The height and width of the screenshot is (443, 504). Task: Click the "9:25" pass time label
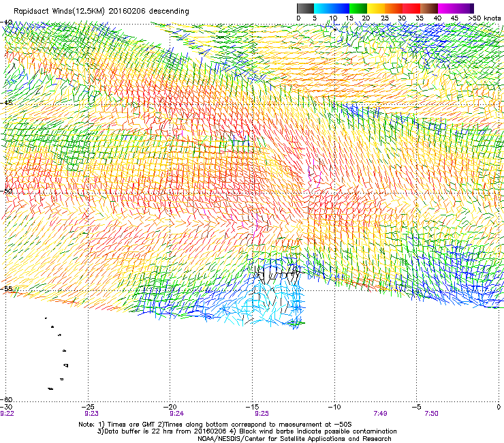[262, 414]
